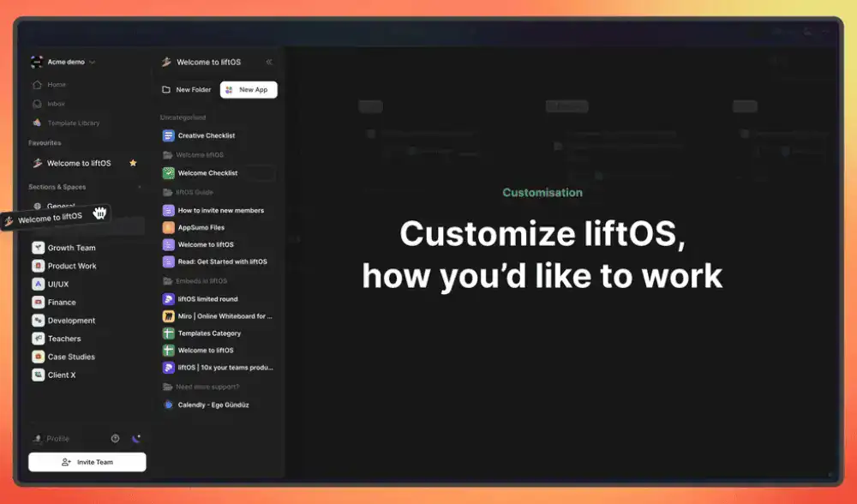Click the New App button
Screen dimensions: 857x504
[x=249, y=90]
